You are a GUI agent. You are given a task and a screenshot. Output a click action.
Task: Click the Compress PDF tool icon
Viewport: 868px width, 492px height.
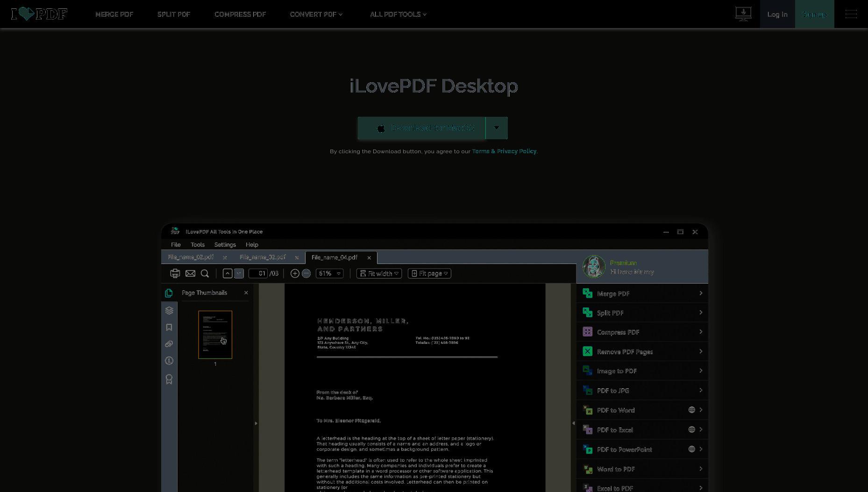588,332
